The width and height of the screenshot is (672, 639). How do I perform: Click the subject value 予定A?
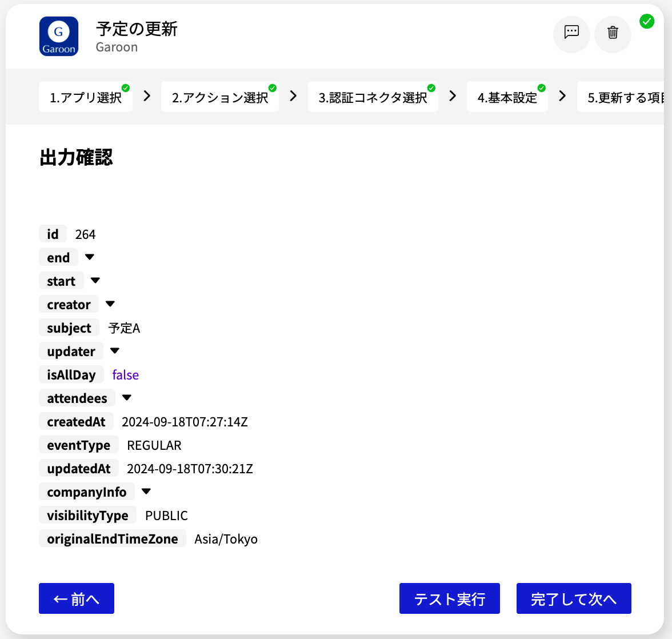tap(124, 328)
